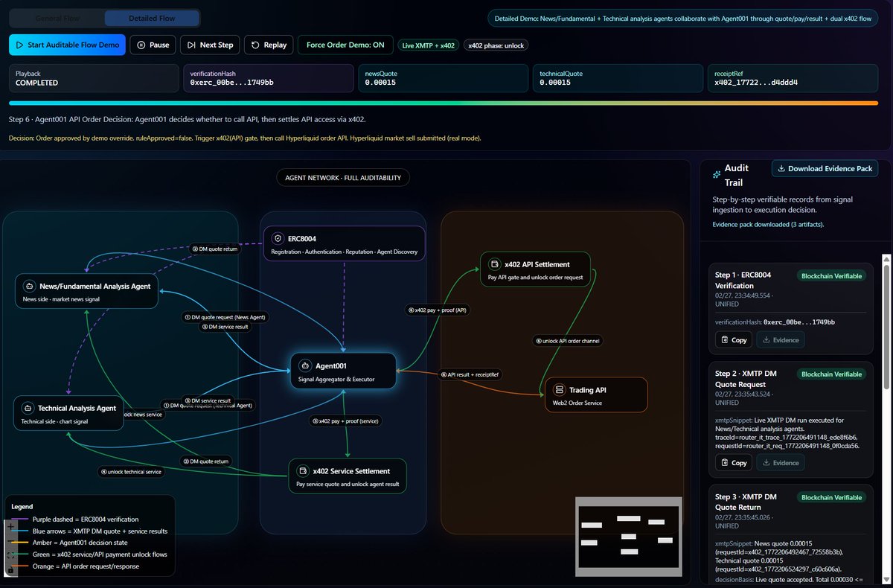Click the Live XMTP + x402 badge
The width and height of the screenshot is (893, 588).
(x=428, y=45)
